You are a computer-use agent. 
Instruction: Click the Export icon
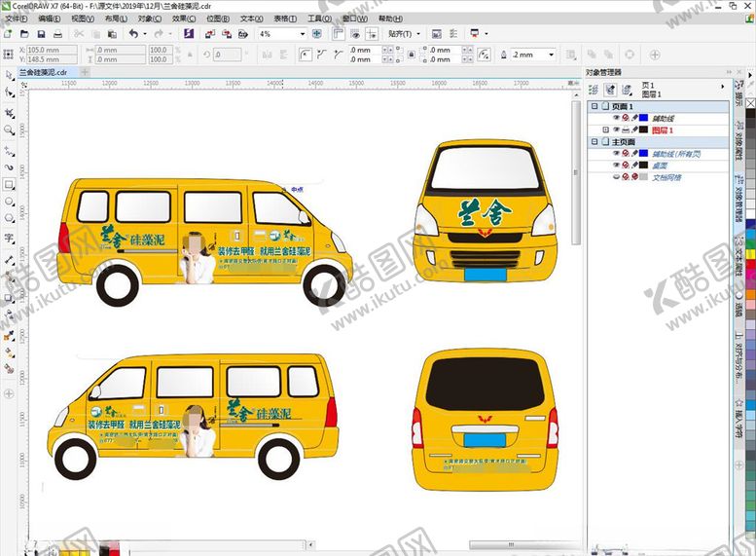pyautogui.click(x=226, y=34)
